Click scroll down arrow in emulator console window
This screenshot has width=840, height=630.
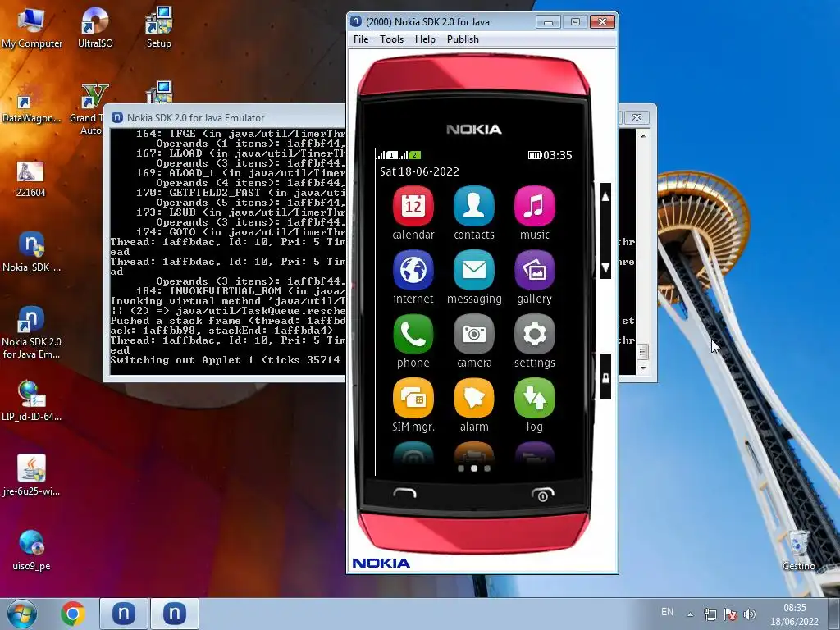pos(643,368)
